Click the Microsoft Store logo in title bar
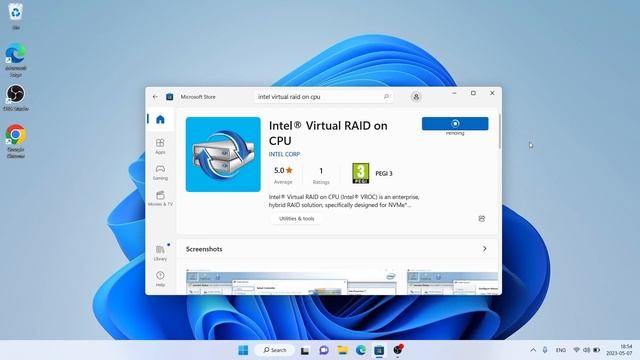 click(x=169, y=97)
